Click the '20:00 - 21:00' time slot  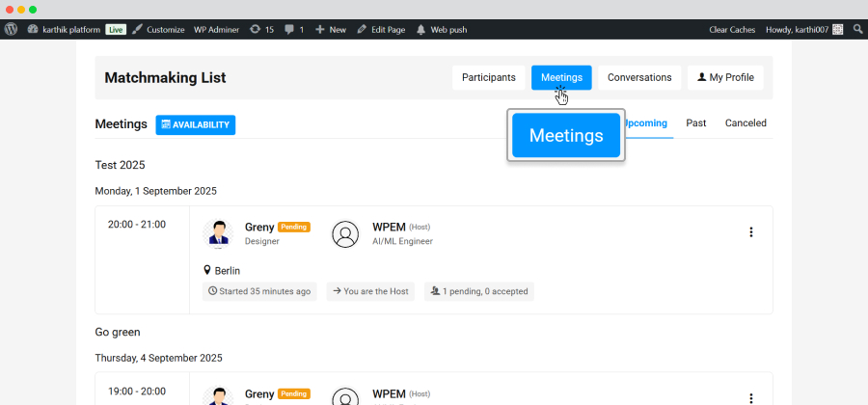[x=137, y=224]
